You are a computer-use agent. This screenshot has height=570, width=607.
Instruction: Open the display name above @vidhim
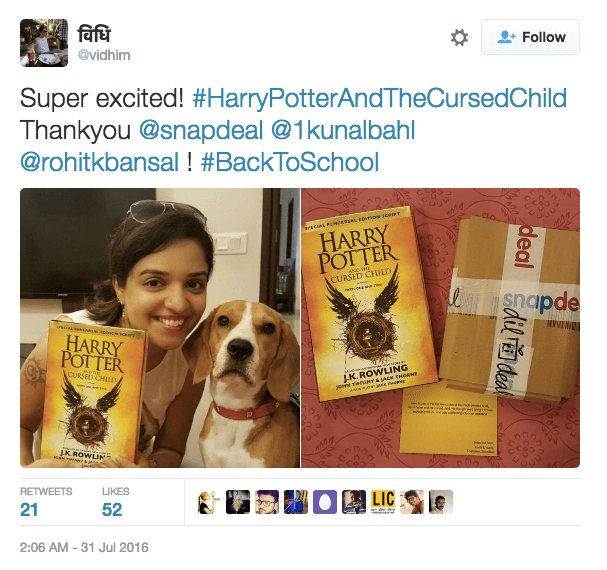click(94, 34)
